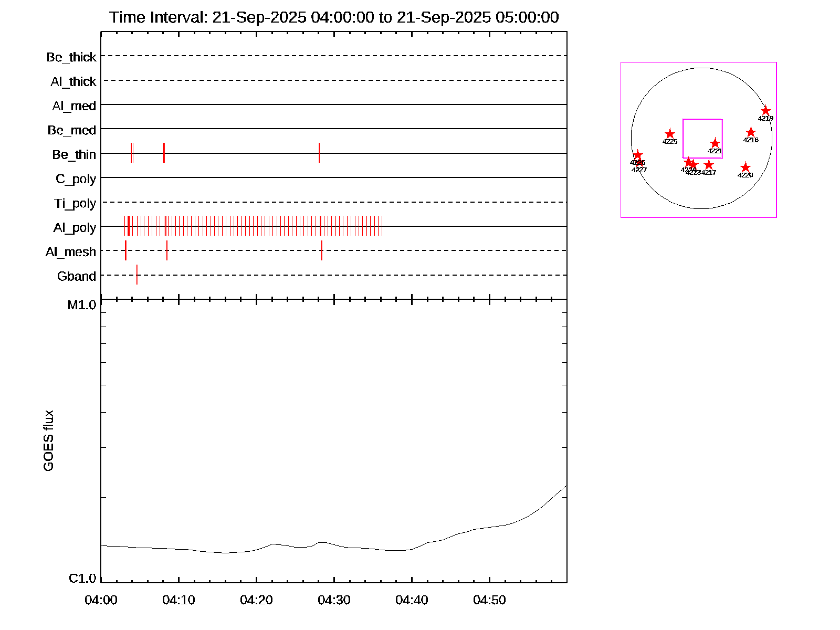Select the red star above label 4216
840x630 pixels.
[x=750, y=132]
